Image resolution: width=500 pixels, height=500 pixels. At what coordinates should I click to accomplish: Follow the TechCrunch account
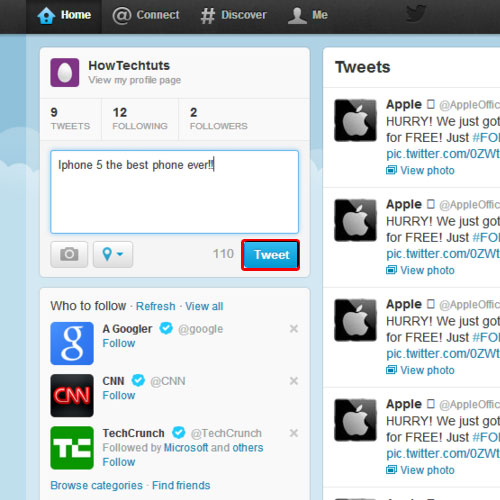point(119,462)
